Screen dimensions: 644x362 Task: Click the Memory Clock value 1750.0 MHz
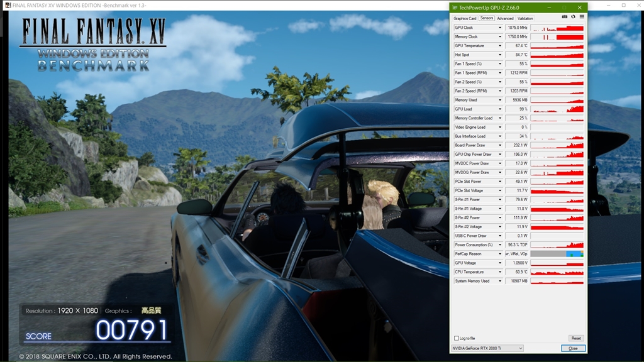tap(517, 36)
